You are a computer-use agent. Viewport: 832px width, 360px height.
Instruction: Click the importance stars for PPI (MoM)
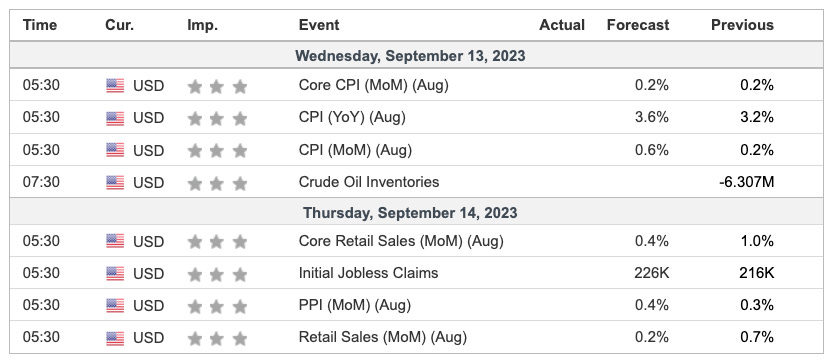coord(218,306)
